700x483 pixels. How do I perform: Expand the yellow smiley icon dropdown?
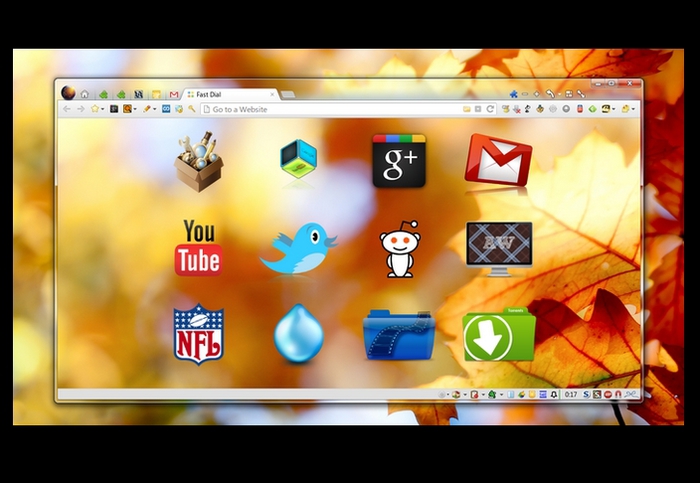[633, 109]
